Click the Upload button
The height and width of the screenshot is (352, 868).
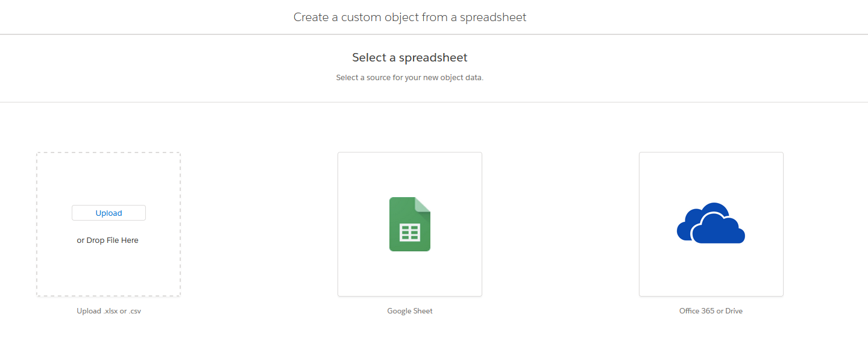(x=108, y=212)
